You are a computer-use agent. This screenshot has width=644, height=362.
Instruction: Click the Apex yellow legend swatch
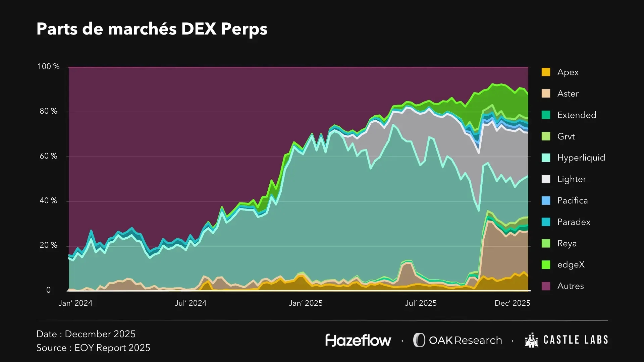pyautogui.click(x=546, y=72)
